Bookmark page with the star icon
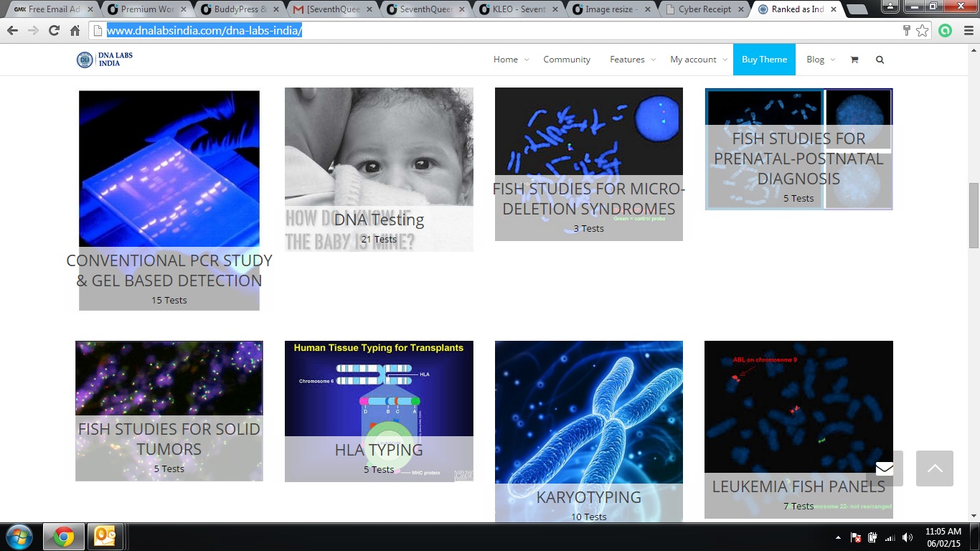Viewport: 980px width, 551px height. [923, 31]
